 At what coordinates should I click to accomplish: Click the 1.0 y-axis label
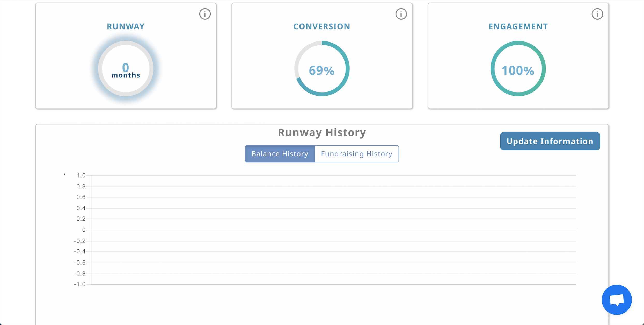(x=81, y=175)
